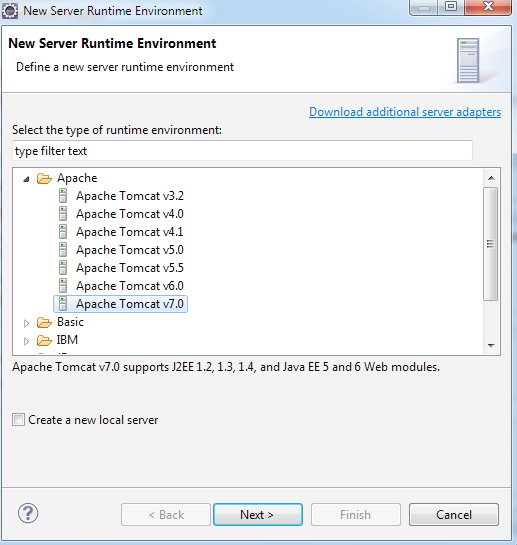Click server icon beside Apache Tomcat v6.0
The width and height of the screenshot is (517, 545).
(63, 286)
